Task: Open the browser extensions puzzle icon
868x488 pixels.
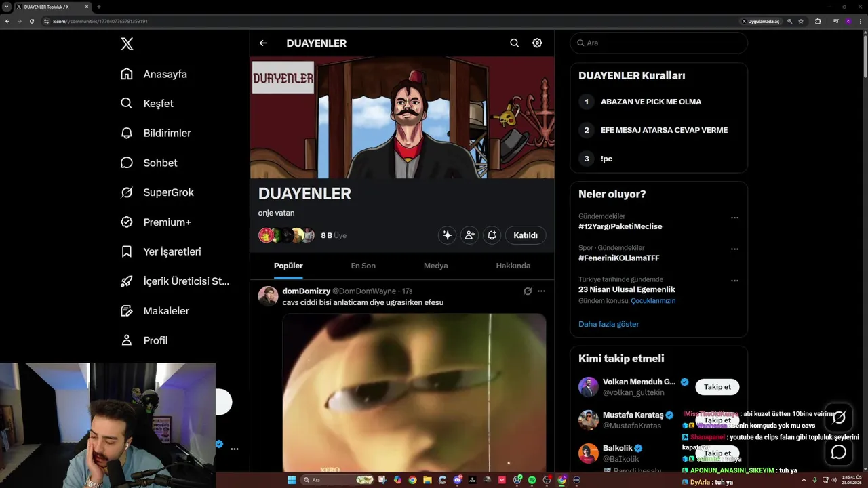Action: tap(818, 21)
